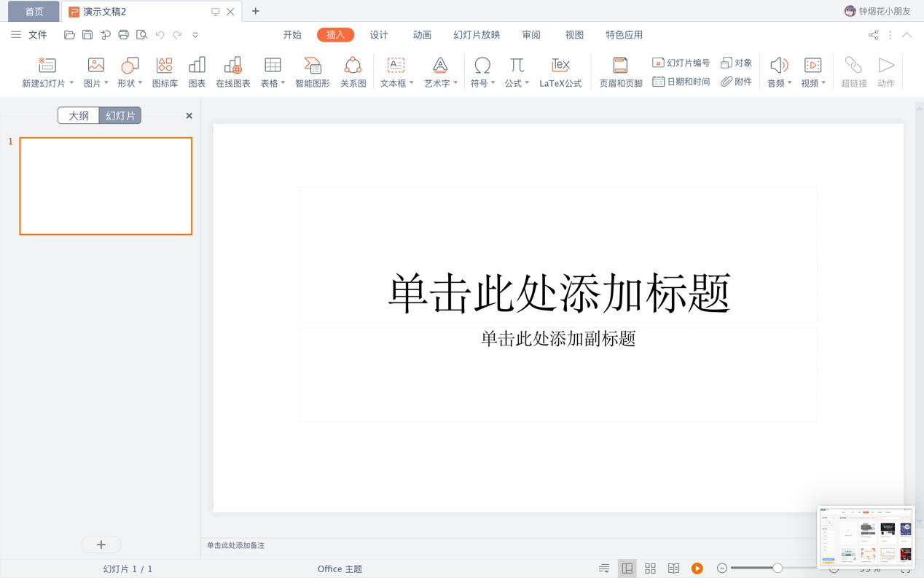The image size is (924, 578).
Task: Select the slide 1 thumbnail
Action: point(105,185)
